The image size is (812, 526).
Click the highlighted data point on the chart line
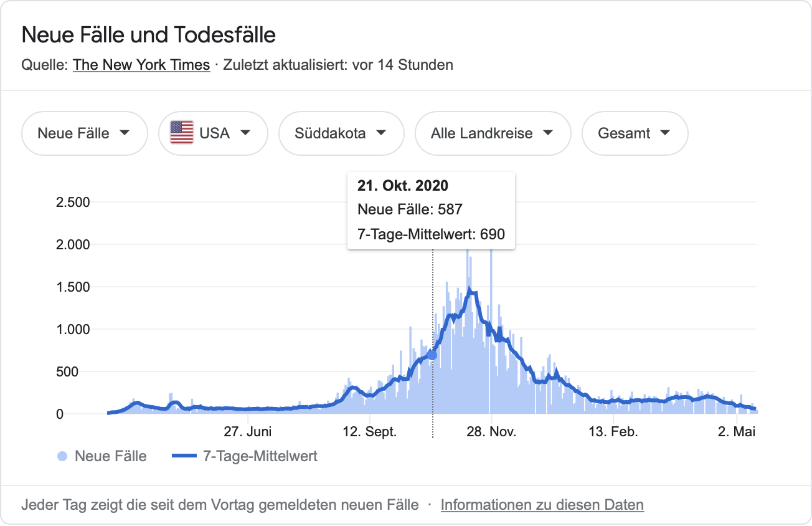pos(432,355)
